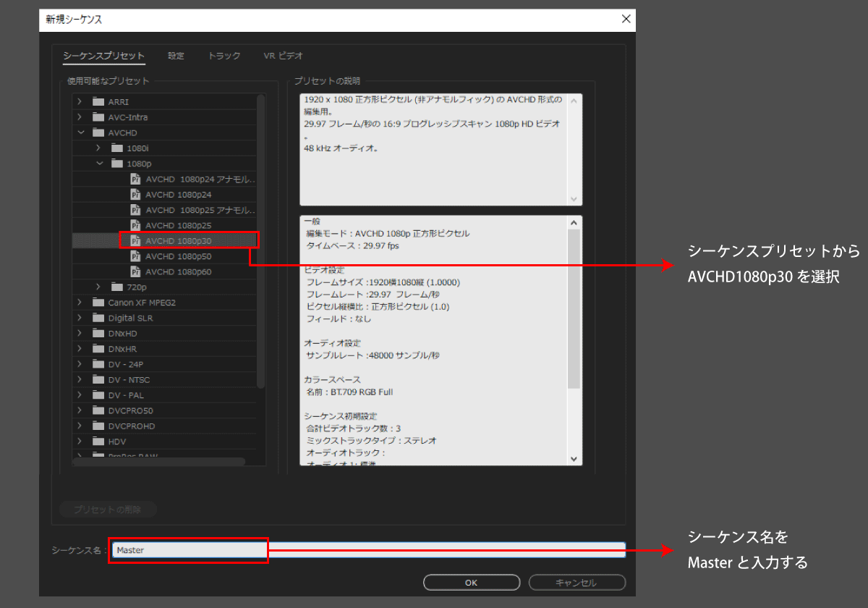
Task: Open the VR ビデオ tab
Action: pyautogui.click(x=284, y=56)
